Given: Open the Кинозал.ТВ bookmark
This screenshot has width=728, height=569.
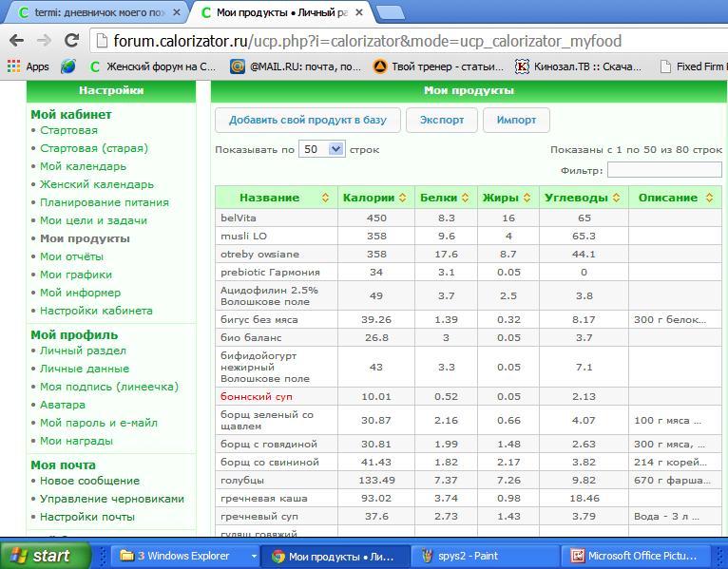Looking at the screenshot, I should (x=578, y=66).
